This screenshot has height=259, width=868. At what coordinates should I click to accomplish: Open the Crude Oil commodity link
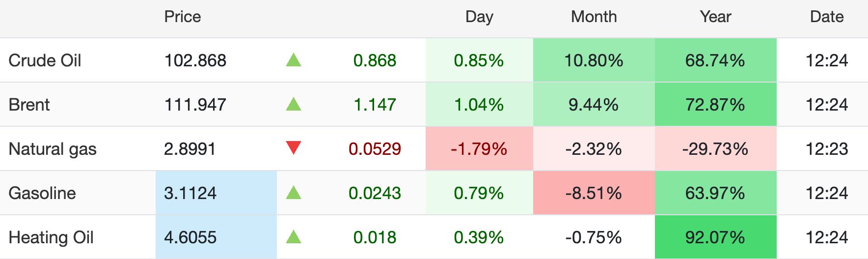pos(45,60)
